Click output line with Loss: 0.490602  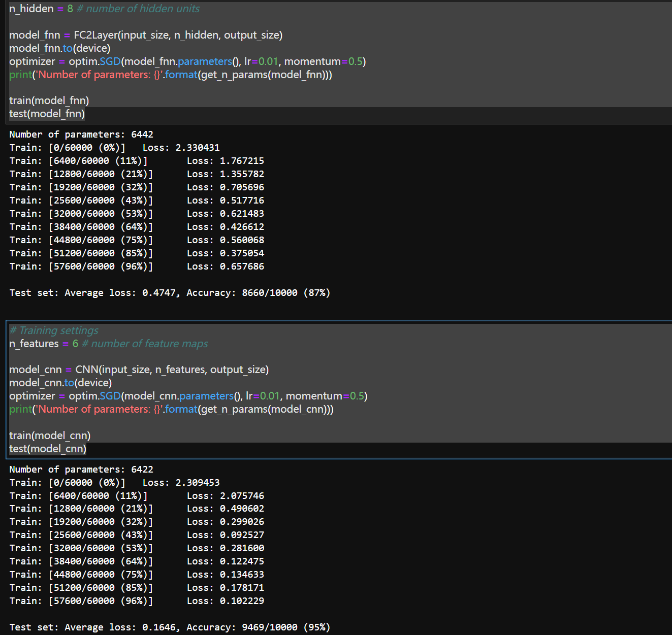tap(137, 509)
